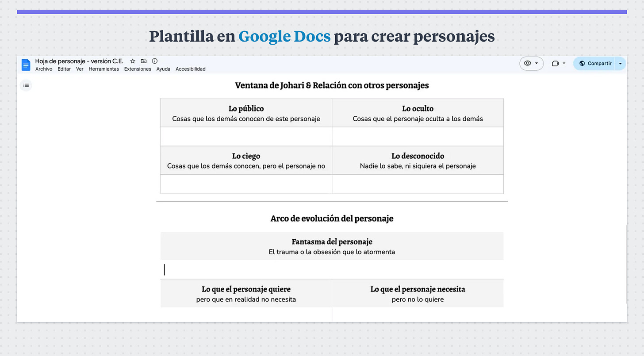Image resolution: width=644 pixels, height=356 pixels.
Task: Open the document status info icon
Action: coord(155,61)
